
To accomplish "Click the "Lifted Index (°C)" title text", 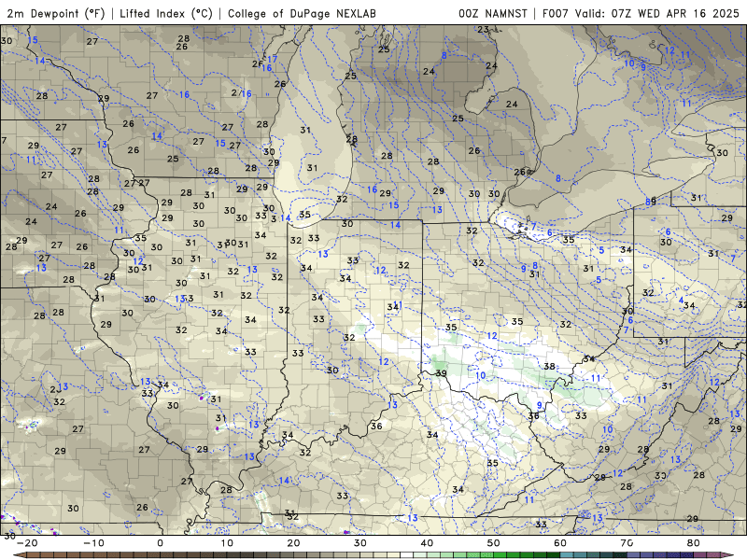I will coord(166,14).
